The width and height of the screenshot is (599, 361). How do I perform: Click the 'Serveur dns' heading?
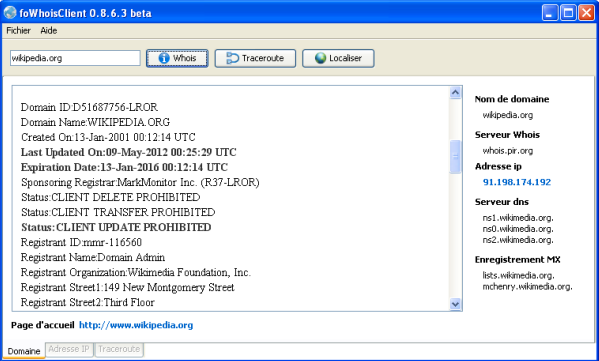(x=502, y=202)
